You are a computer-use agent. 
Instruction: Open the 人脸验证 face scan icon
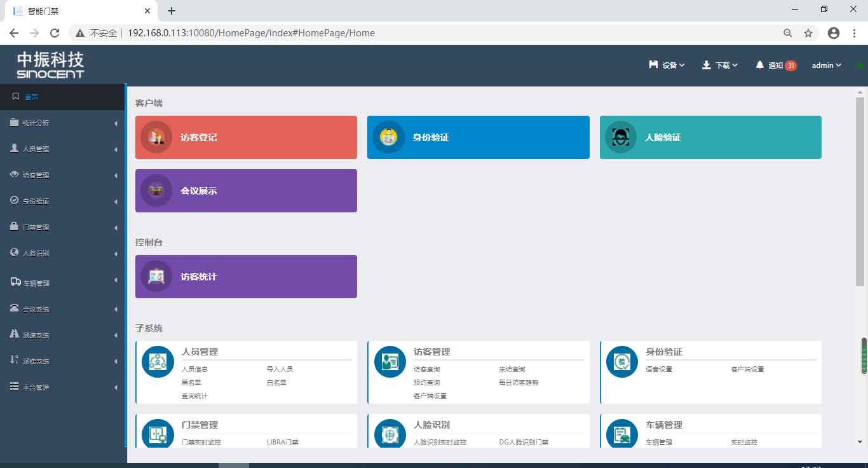coord(621,137)
